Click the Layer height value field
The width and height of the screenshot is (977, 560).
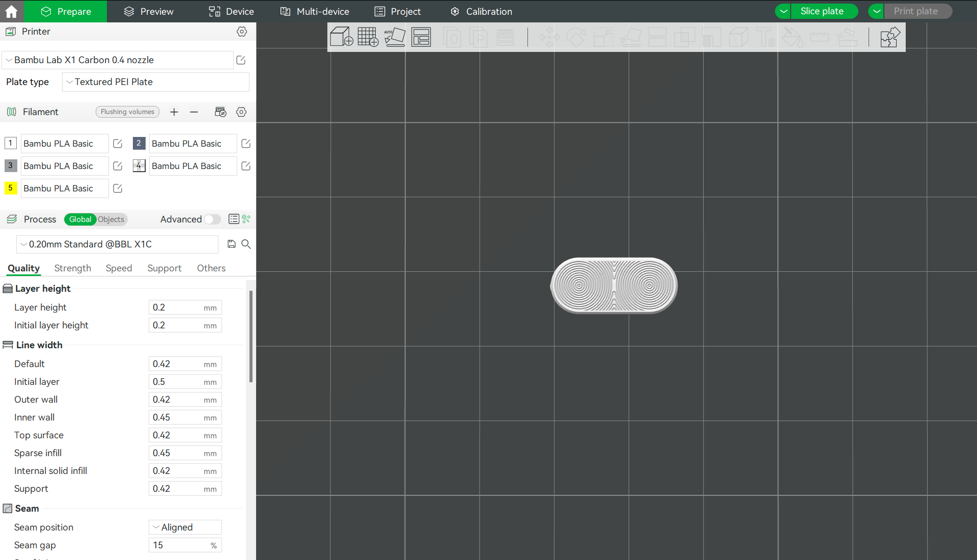tap(185, 307)
